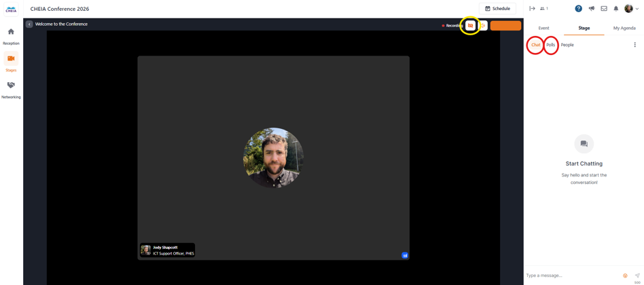Switch to the My Agenda tab
644x285 pixels.
pyautogui.click(x=624, y=28)
